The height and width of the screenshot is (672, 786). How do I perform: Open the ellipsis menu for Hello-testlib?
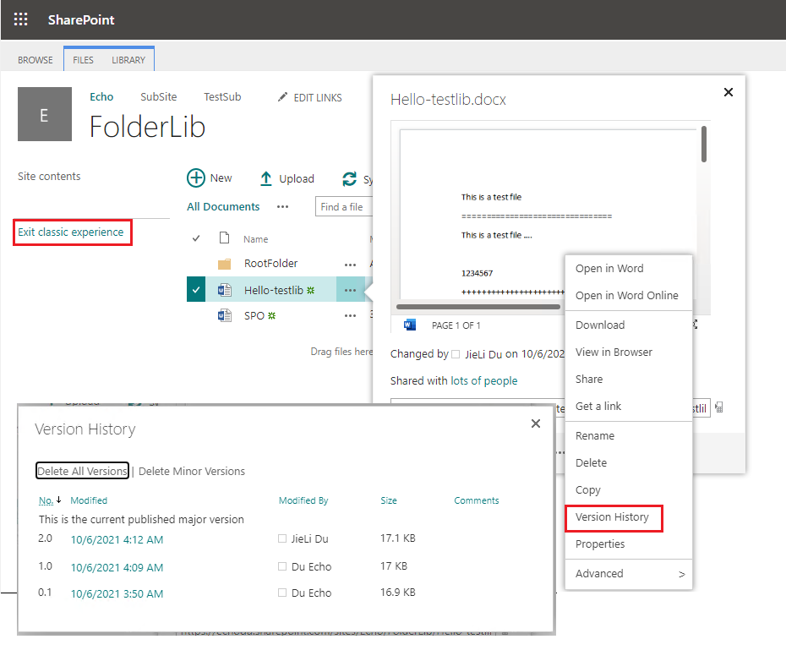coord(350,290)
